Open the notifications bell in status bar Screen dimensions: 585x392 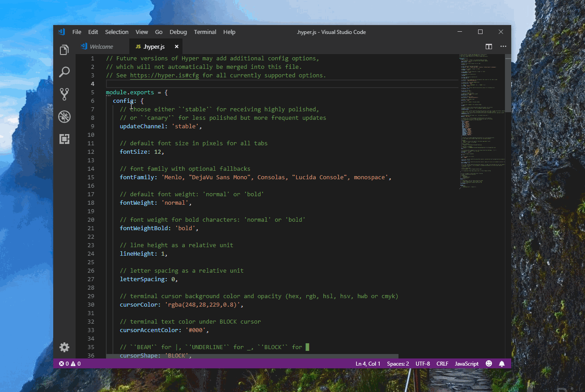(x=502, y=363)
